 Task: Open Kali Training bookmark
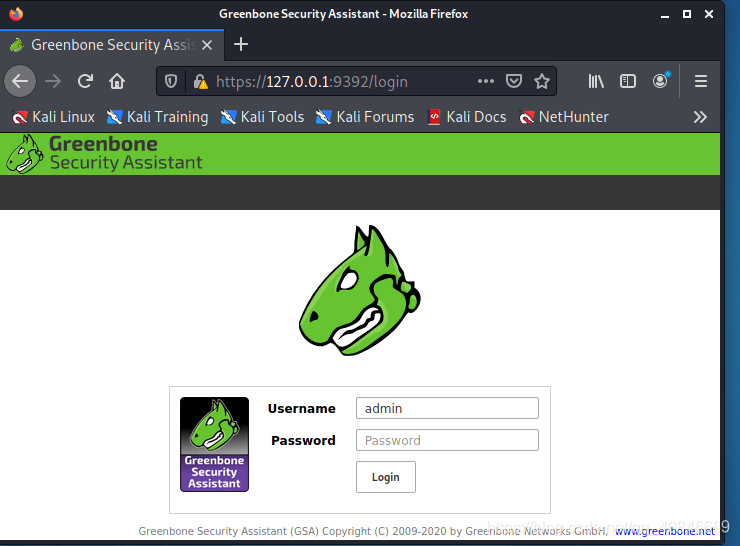(x=158, y=117)
